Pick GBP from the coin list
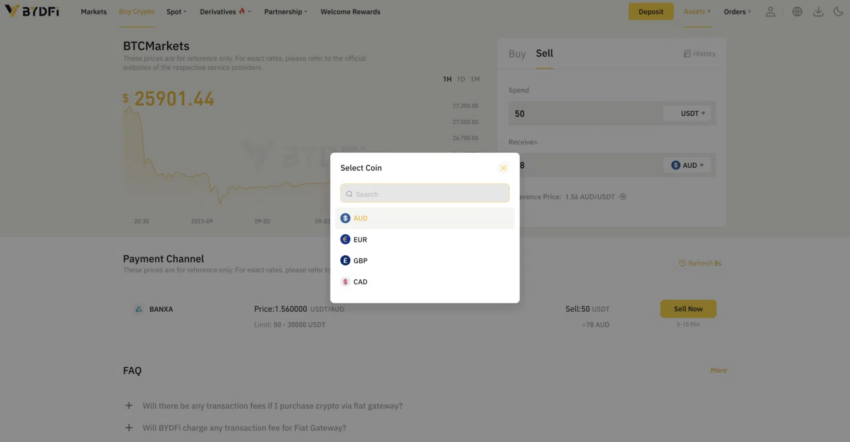 pos(424,260)
